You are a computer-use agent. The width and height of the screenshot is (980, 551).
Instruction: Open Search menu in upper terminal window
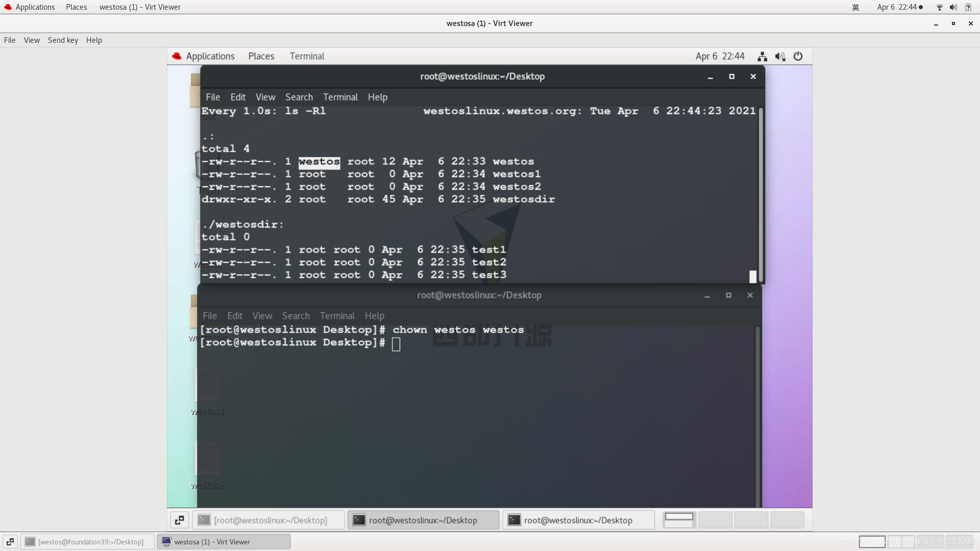click(299, 97)
